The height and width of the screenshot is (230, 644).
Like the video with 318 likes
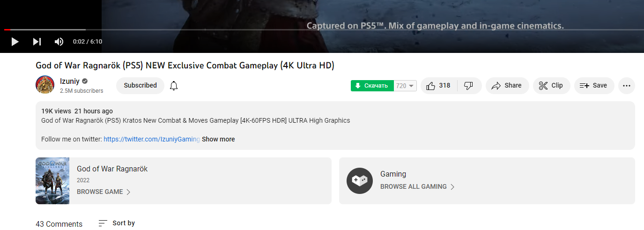point(439,86)
